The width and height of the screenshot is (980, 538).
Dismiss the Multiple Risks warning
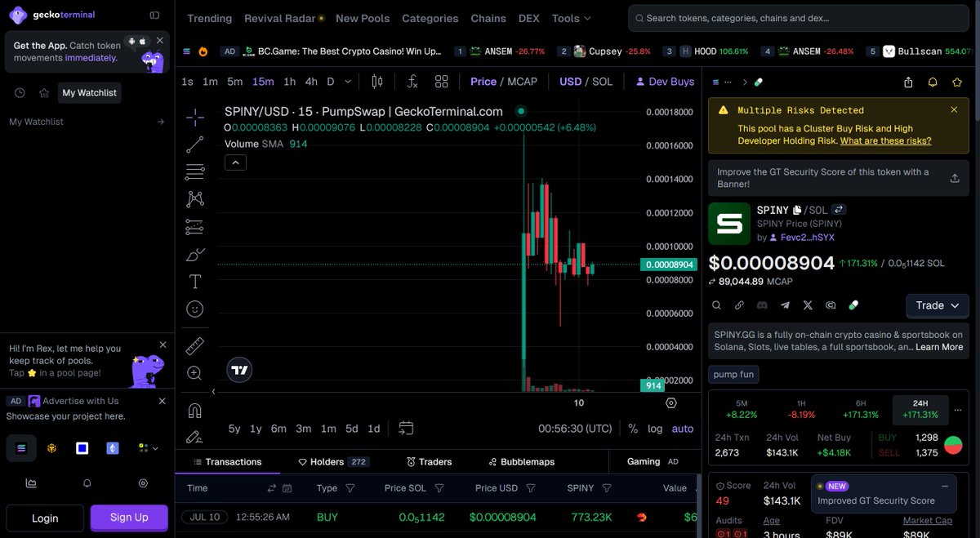(x=954, y=109)
